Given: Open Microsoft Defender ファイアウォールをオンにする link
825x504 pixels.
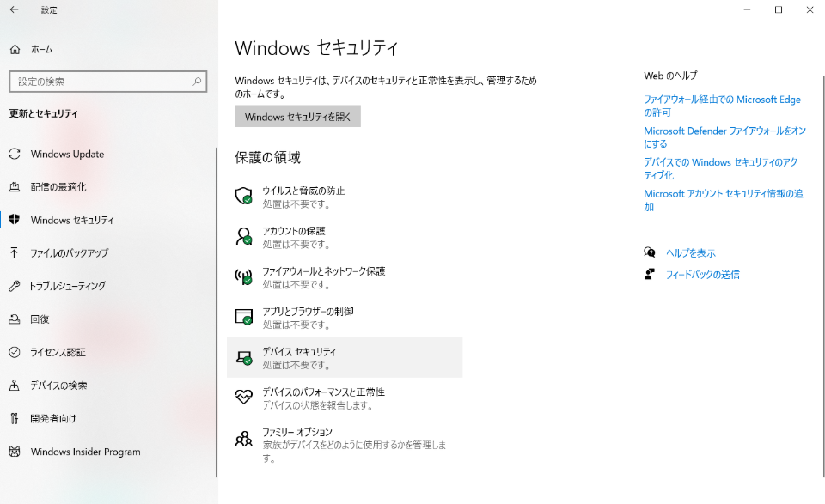Looking at the screenshot, I should (724, 137).
